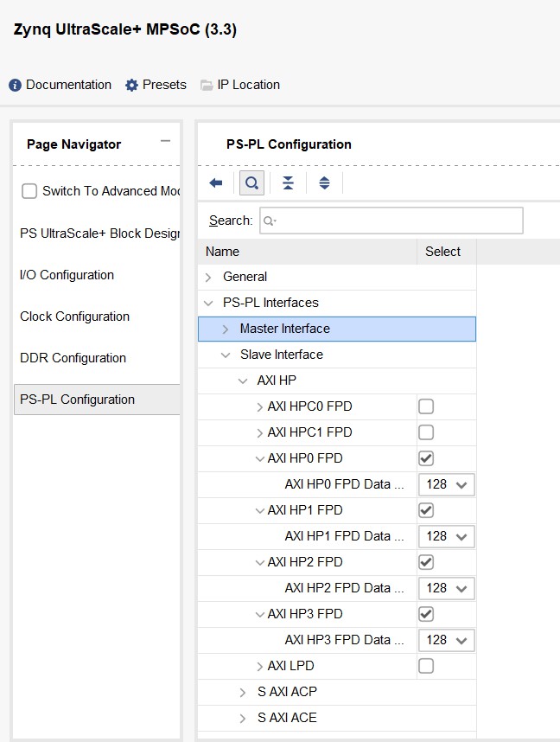Disable the AXI HP0 FPD checkbox
Viewport: 560px width, 742px height.
pyautogui.click(x=425, y=458)
